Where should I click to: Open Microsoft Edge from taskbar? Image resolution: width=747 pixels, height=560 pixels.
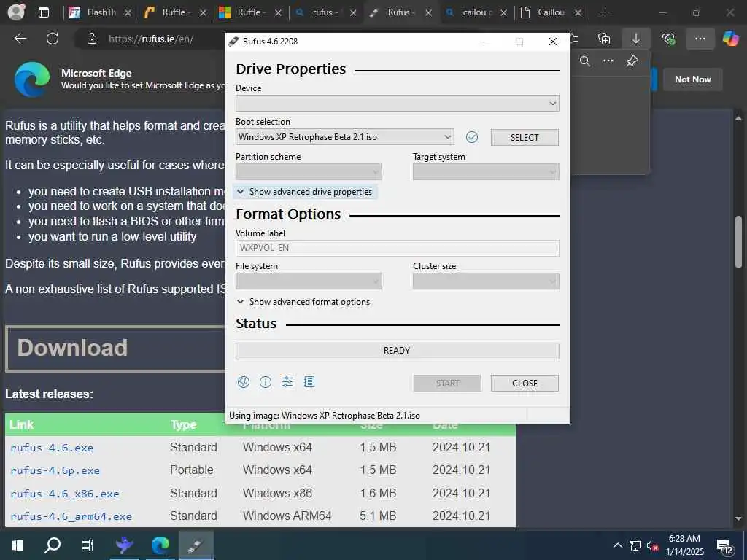click(x=160, y=545)
